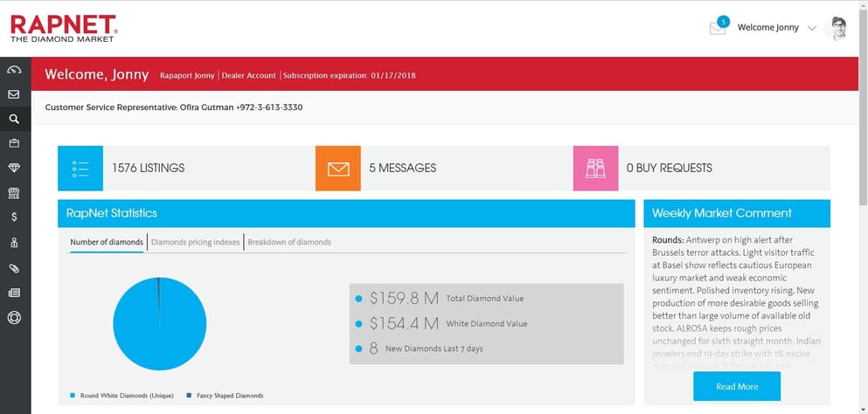This screenshot has width=868, height=414.
Task: Click the storefront icon in sidebar
Action: (14, 192)
